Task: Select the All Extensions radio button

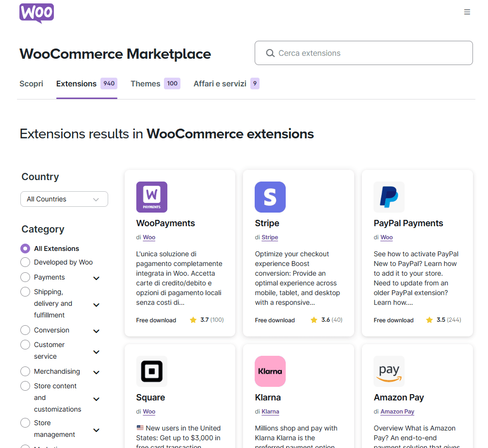Action: tap(25, 249)
